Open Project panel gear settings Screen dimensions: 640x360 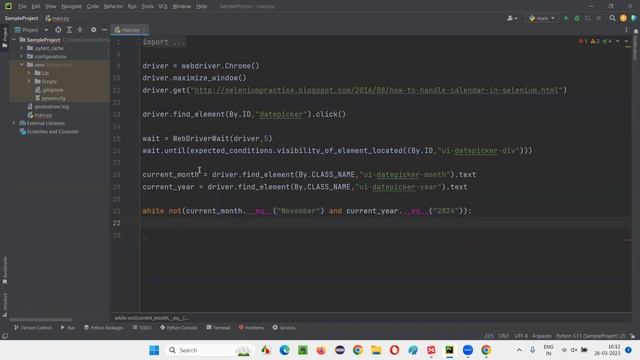tap(93, 30)
